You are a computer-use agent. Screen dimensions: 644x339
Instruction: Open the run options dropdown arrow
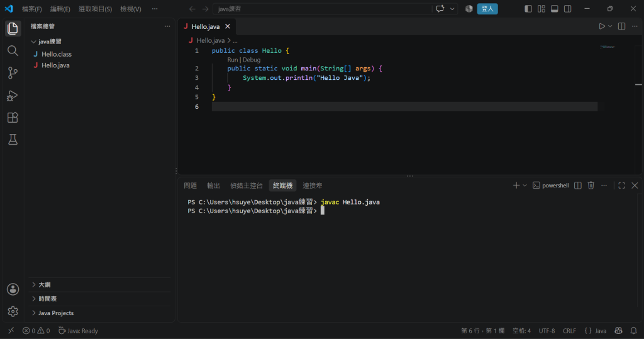click(610, 26)
